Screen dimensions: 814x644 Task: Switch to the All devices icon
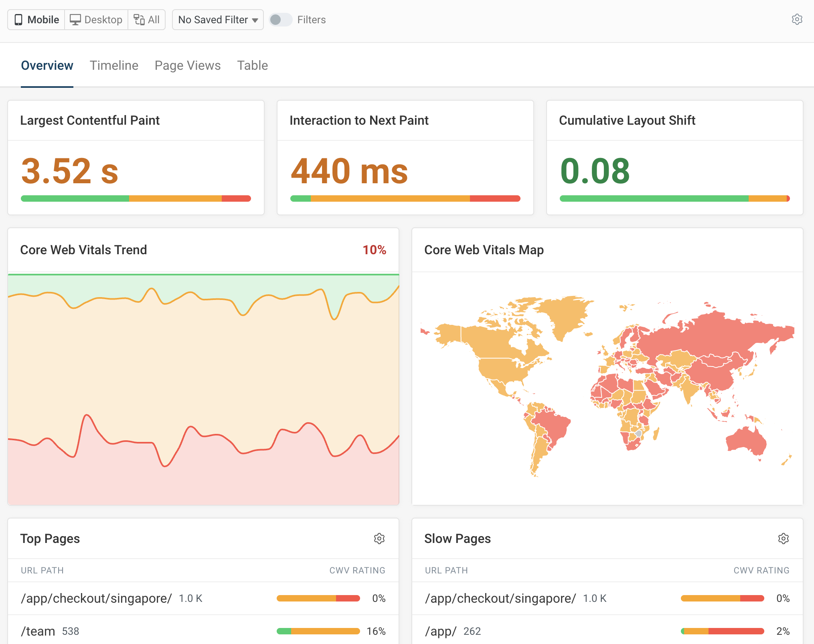138,19
